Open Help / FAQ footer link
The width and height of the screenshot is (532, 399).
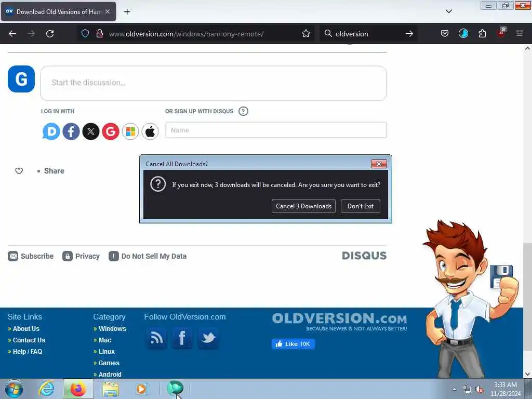coord(28,352)
